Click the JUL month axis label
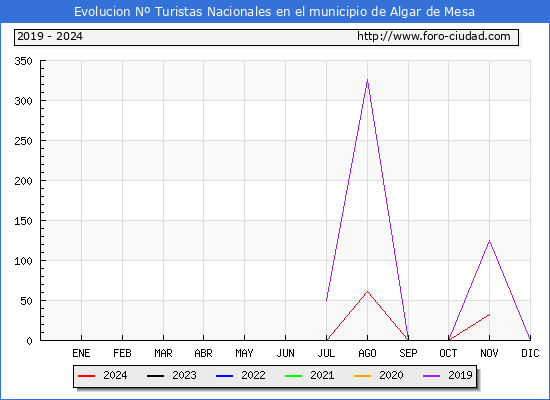 click(x=326, y=353)
